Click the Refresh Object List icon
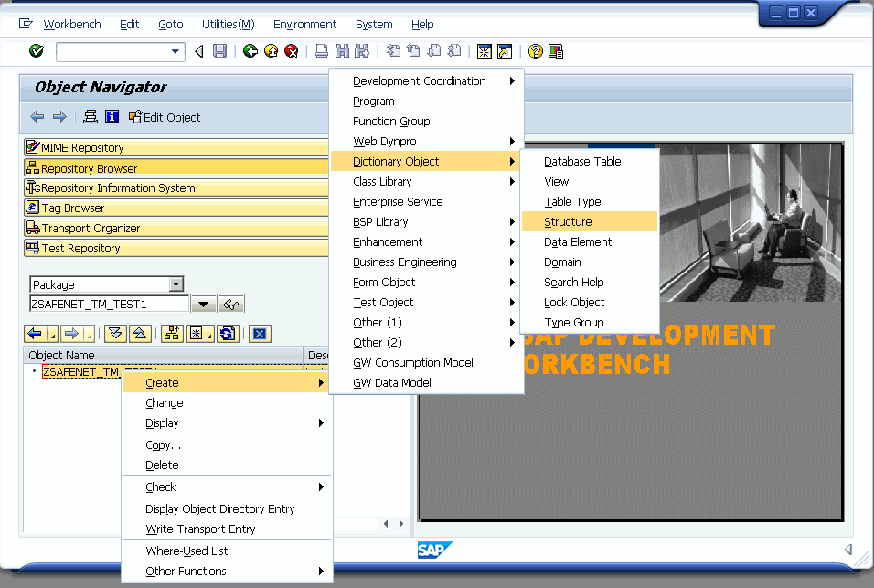 (228, 333)
